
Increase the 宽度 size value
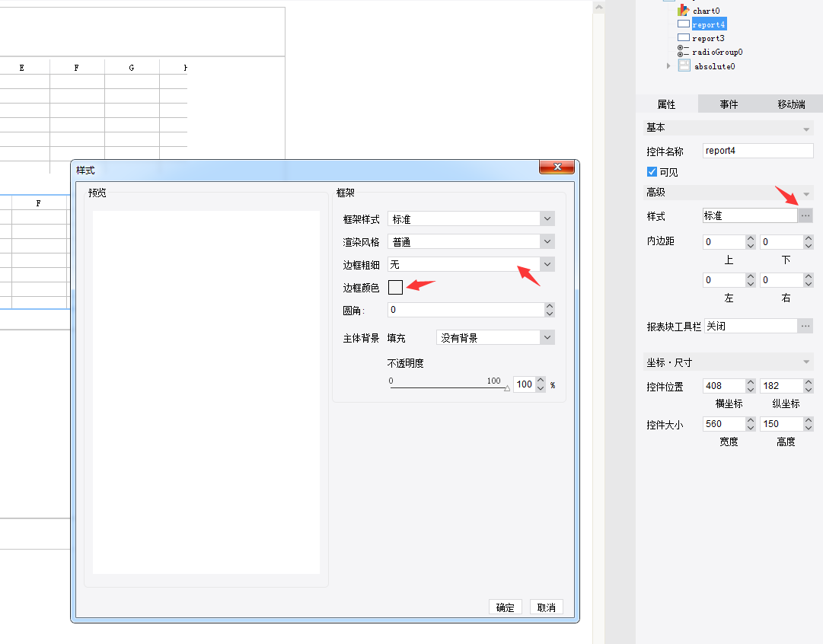coord(751,420)
